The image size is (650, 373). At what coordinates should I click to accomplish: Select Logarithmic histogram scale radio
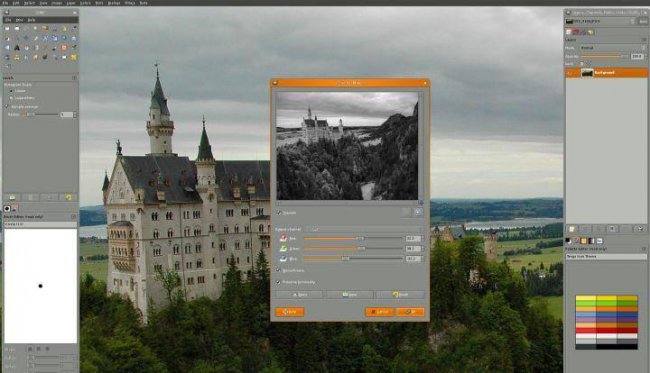(11, 98)
